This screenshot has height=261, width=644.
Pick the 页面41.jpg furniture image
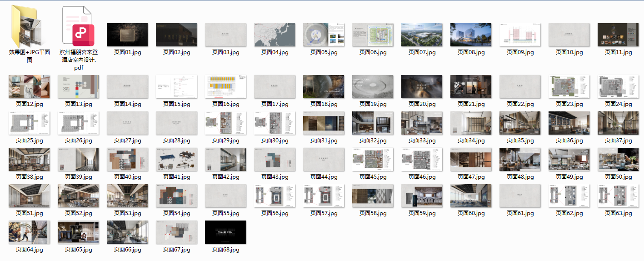(x=176, y=160)
